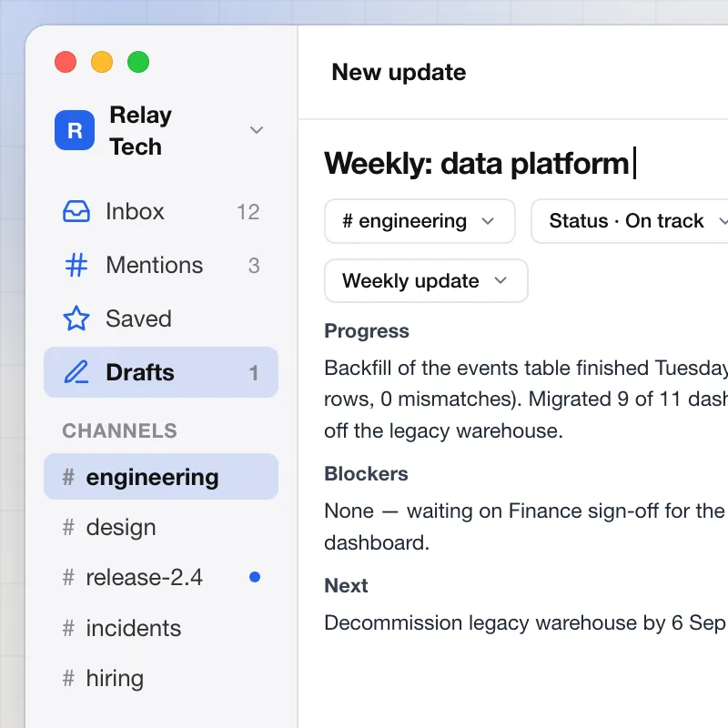The image size is (728, 728).
Task: Open the Weekly update template dropdown
Action: pyautogui.click(x=426, y=281)
